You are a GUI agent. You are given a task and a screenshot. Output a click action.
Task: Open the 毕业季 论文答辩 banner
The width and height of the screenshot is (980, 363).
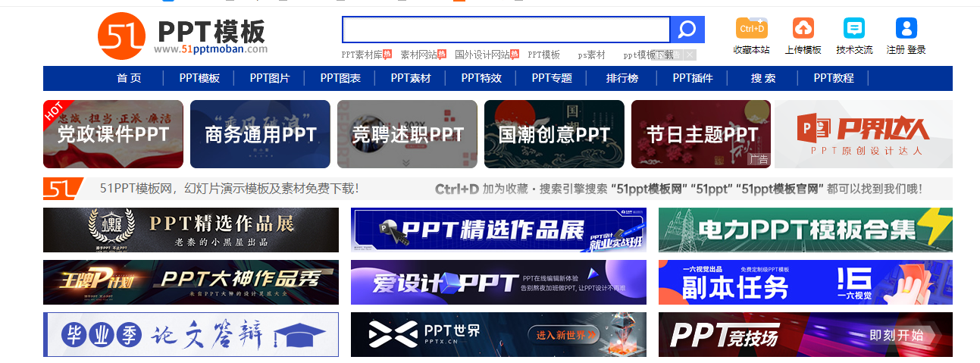point(191,334)
